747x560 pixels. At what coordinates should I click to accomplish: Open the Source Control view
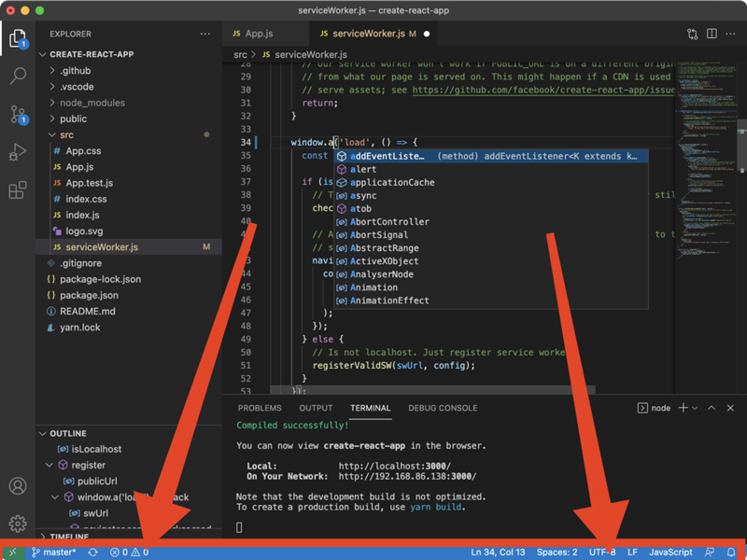[18, 115]
